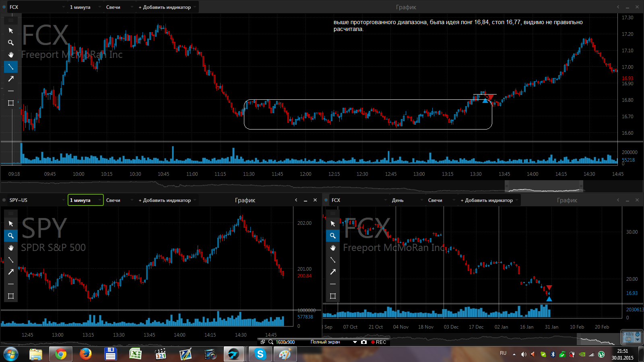Click the annotation text 'выше проторгованного диапазона'
The image size is (644, 362).
pyautogui.click(x=380, y=22)
